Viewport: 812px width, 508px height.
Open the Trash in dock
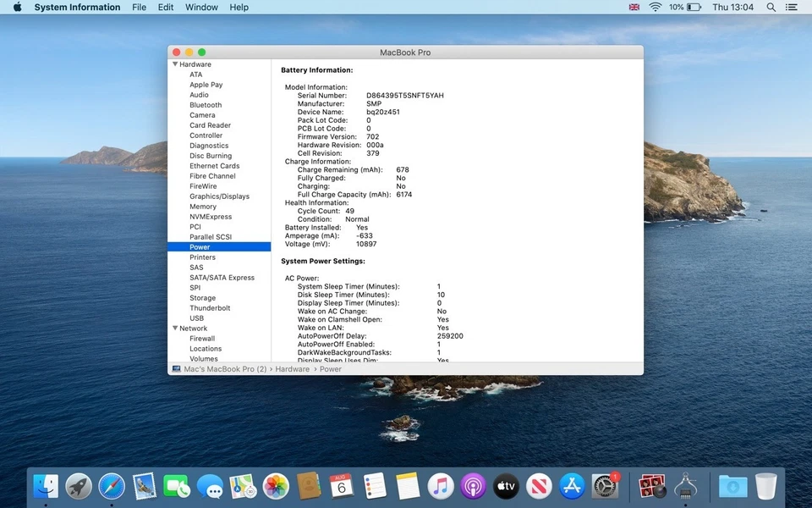(766, 487)
